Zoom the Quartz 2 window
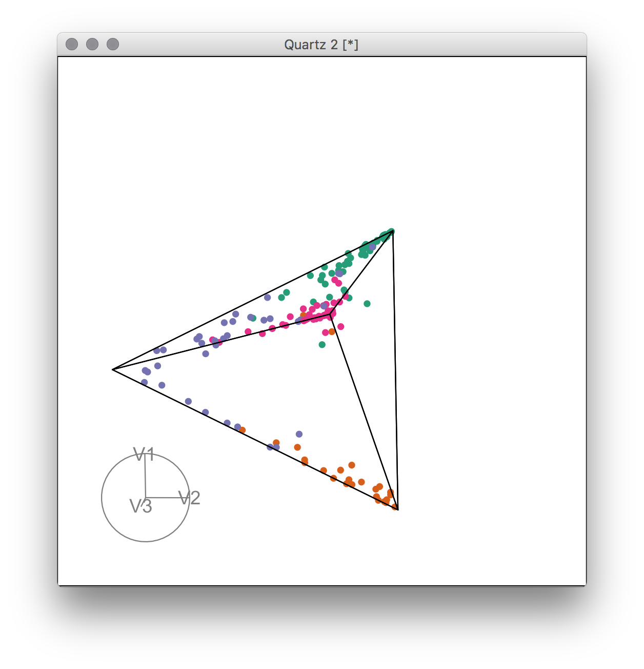Screen dimensions: 644x669 click(113, 44)
